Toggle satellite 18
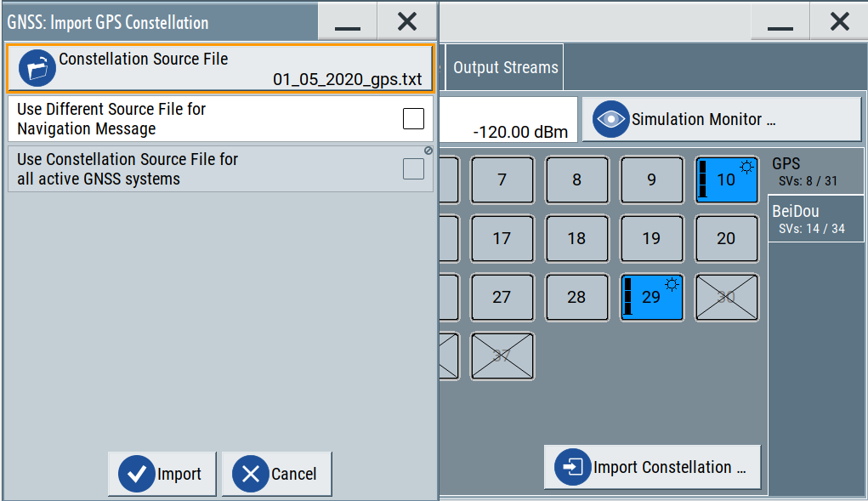The height and width of the screenshot is (501, 868). [576, 239]
